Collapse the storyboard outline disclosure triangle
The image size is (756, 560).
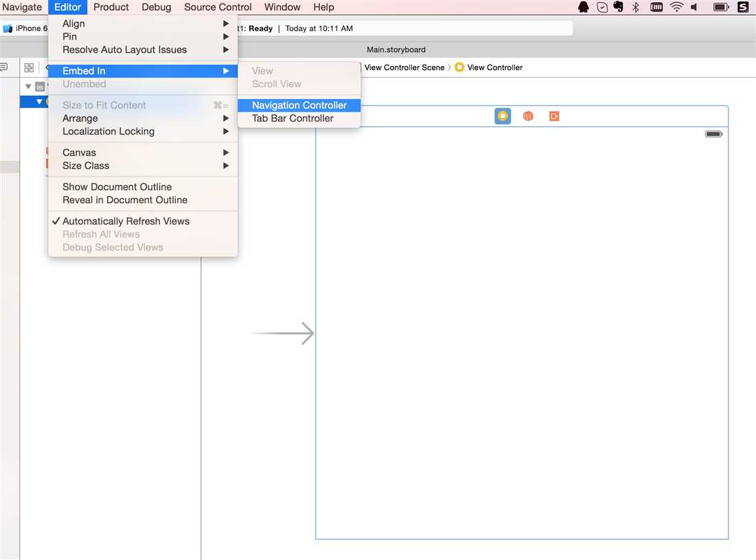tap(28, 86)
